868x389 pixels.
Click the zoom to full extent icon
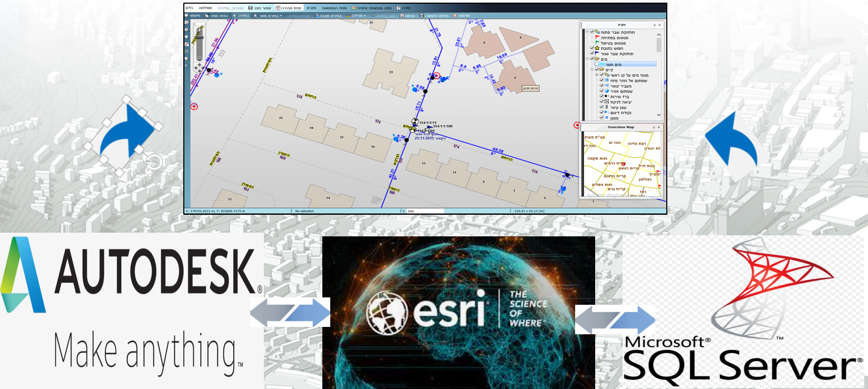187,44
